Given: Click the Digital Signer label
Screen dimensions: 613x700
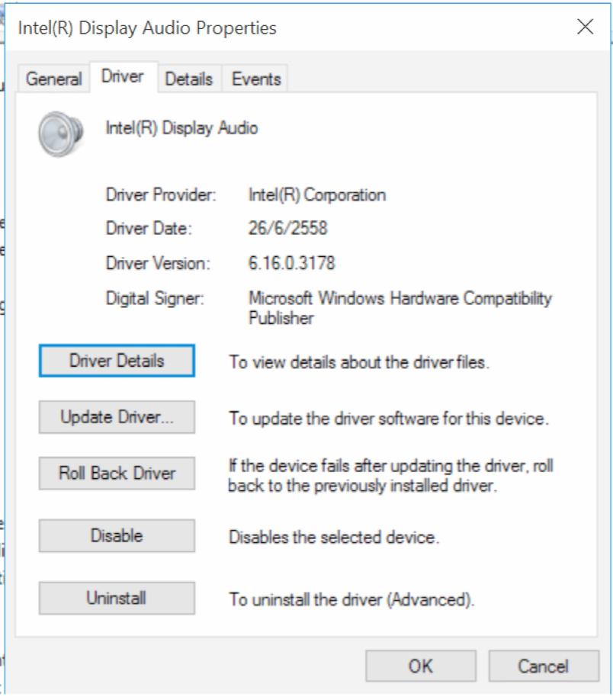Looking at the screenshot, I should coord(155,299).
